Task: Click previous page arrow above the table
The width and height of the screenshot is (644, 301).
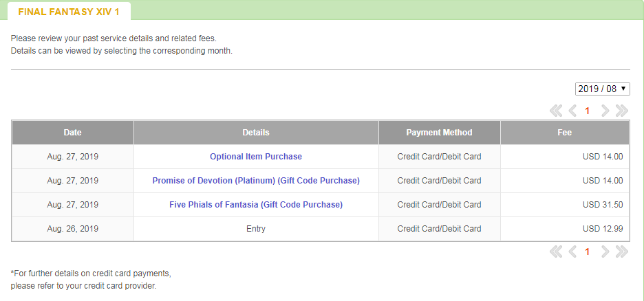Action: click(572, 111)
